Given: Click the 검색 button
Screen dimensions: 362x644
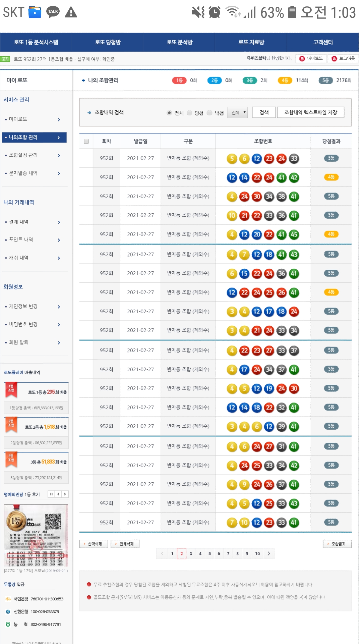Looking at the screenshot, I should click(264, 112).
